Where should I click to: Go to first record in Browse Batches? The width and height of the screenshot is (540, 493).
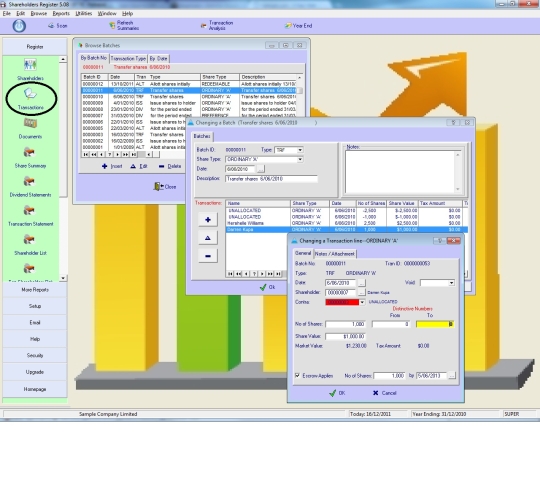86,155
